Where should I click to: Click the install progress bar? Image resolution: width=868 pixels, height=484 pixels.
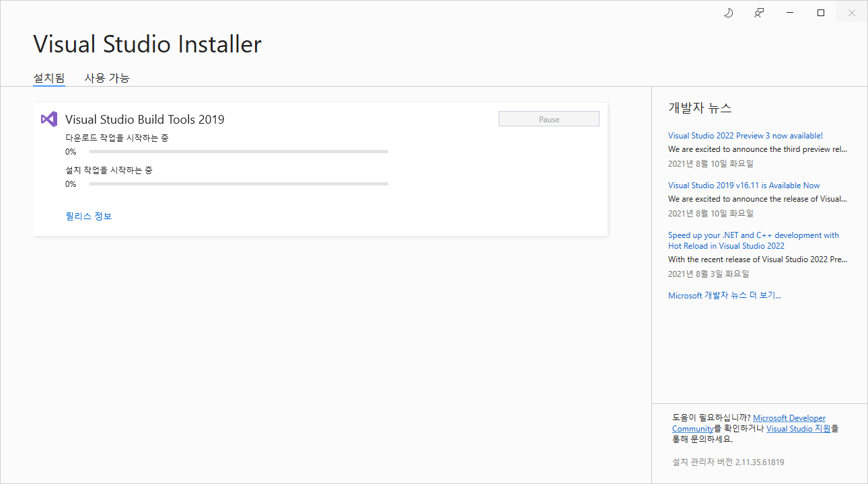coord(239,184)
